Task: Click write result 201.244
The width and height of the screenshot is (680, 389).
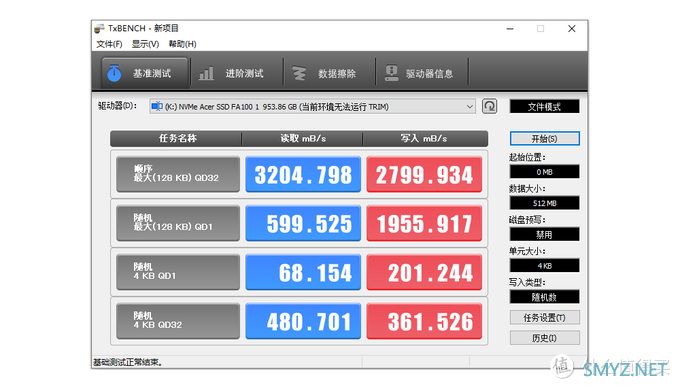Action: [x=424, y=272]
